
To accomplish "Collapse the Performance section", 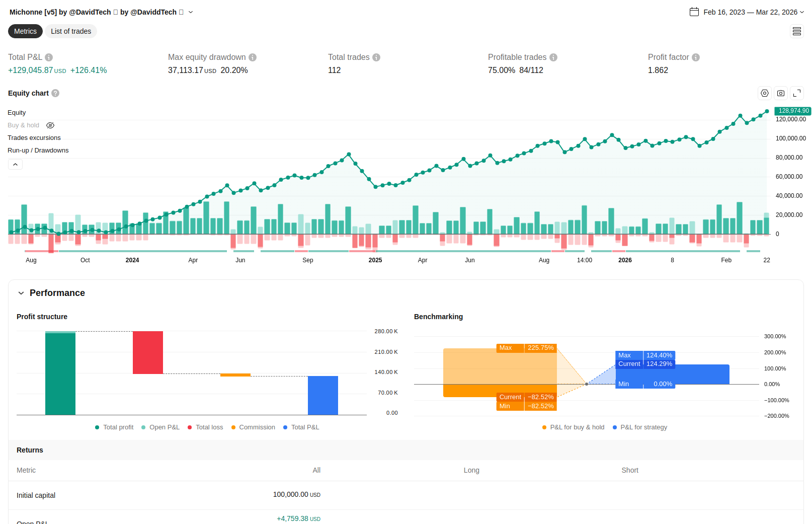I will point(21,293).
